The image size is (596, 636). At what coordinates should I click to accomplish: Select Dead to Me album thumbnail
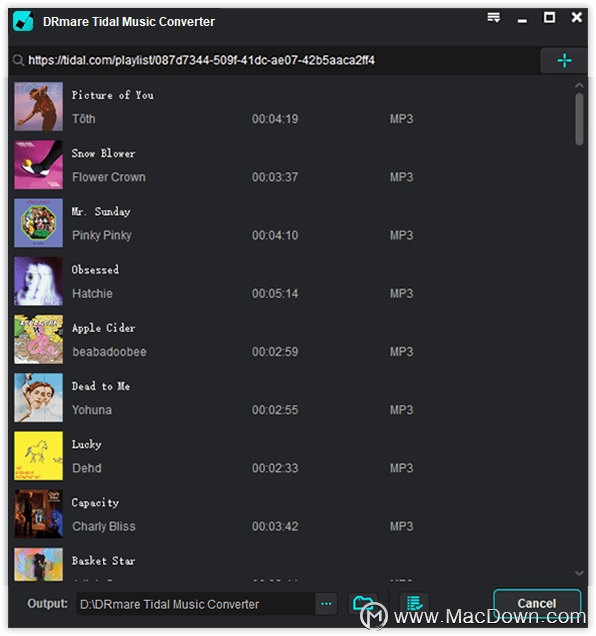tap(39, 398)
